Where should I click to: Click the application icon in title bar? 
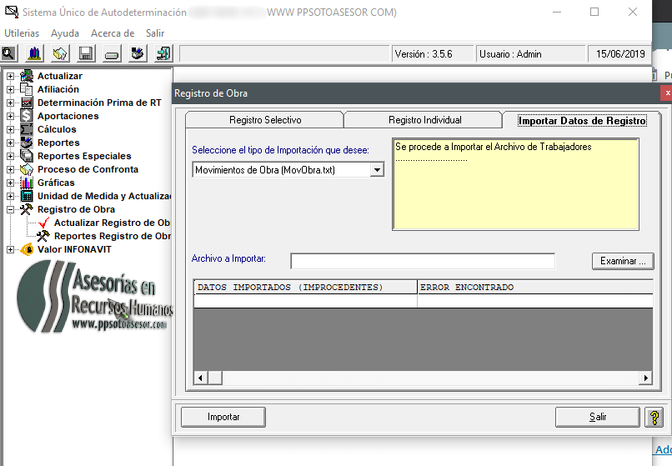coord(11,12)
